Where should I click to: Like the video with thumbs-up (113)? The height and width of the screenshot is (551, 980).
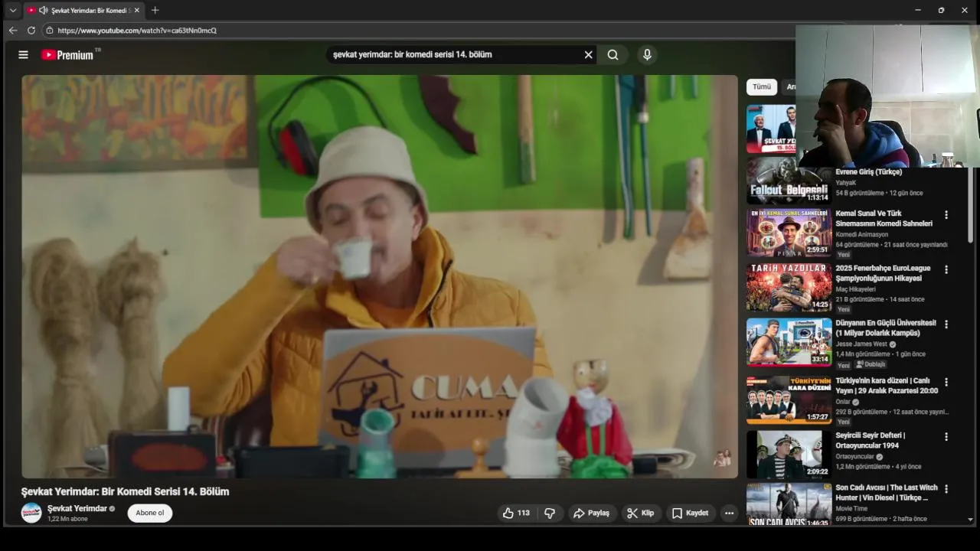pos(516,513)
